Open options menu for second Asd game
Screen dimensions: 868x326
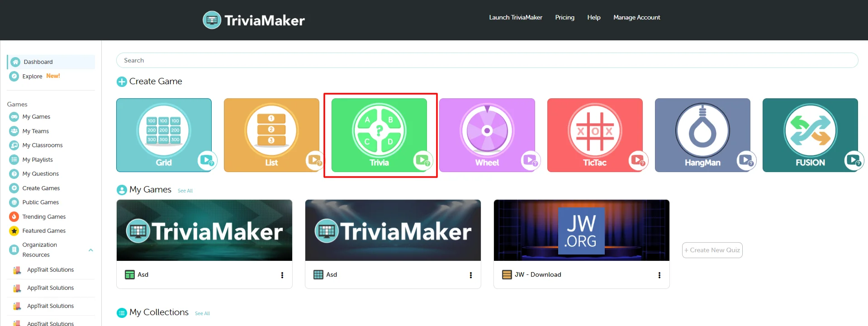(471, 275)
